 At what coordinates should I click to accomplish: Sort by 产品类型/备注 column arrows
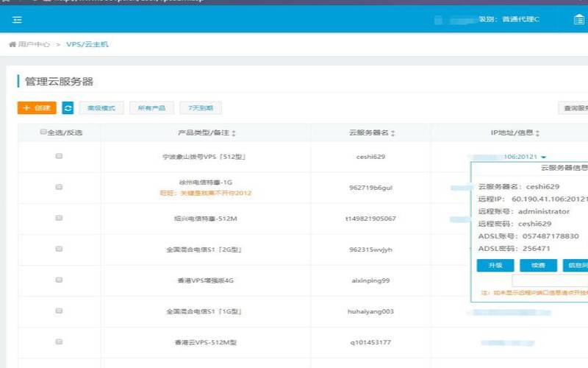(x=234, y=133)
